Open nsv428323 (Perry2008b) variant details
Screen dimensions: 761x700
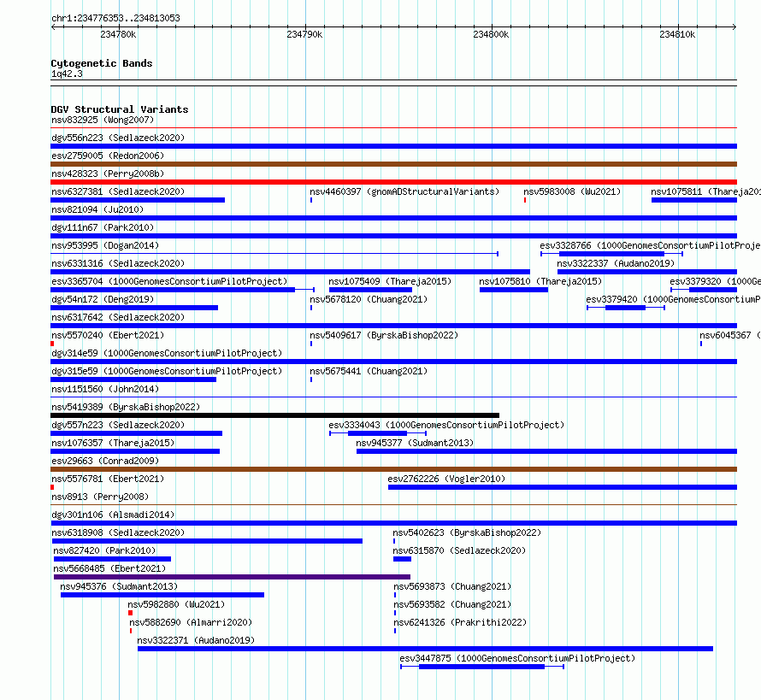click(x=108, y=174)
